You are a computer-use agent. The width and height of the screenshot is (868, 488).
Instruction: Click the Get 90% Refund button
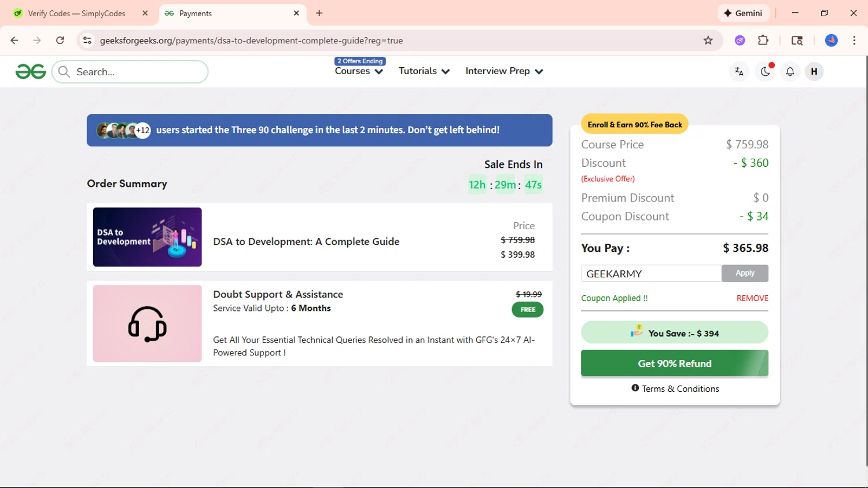point(675,364)
